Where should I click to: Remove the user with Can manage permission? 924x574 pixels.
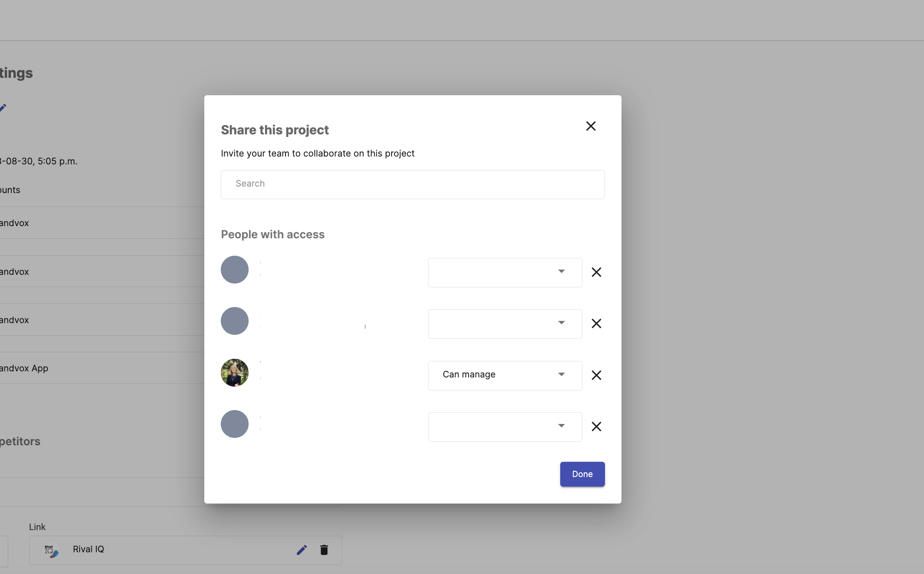click(x=596, y=375)
